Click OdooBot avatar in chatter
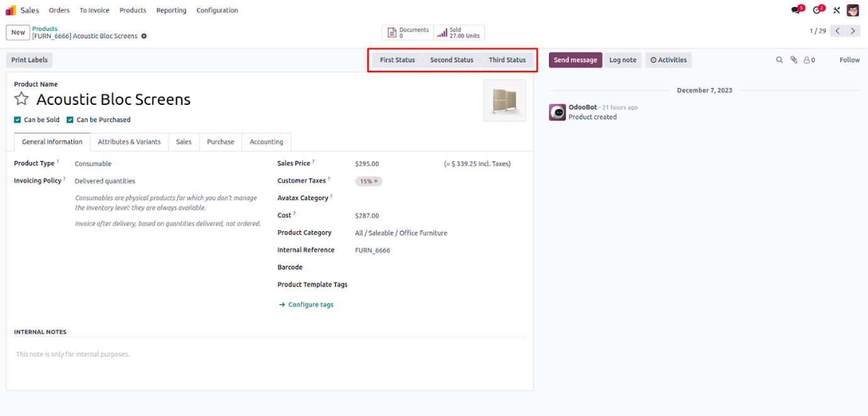This screenshot has height=416, width=868. coord(557,112)
